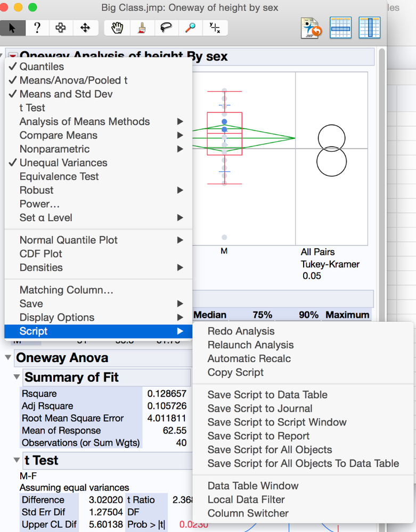
Task: Click the red triangle Oneway Analysis menu
Action: tap(13, 55)
